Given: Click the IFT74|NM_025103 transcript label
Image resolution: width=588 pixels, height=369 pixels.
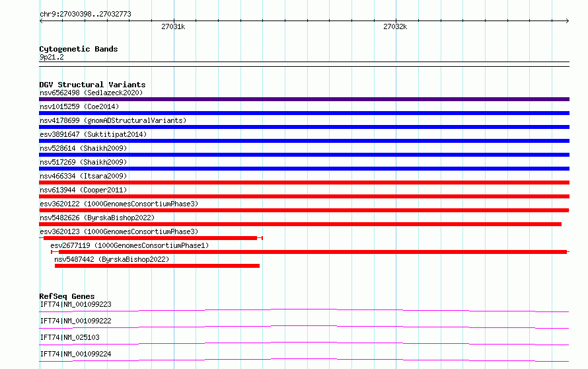Looking at the screenshot, I should [70, 337].
